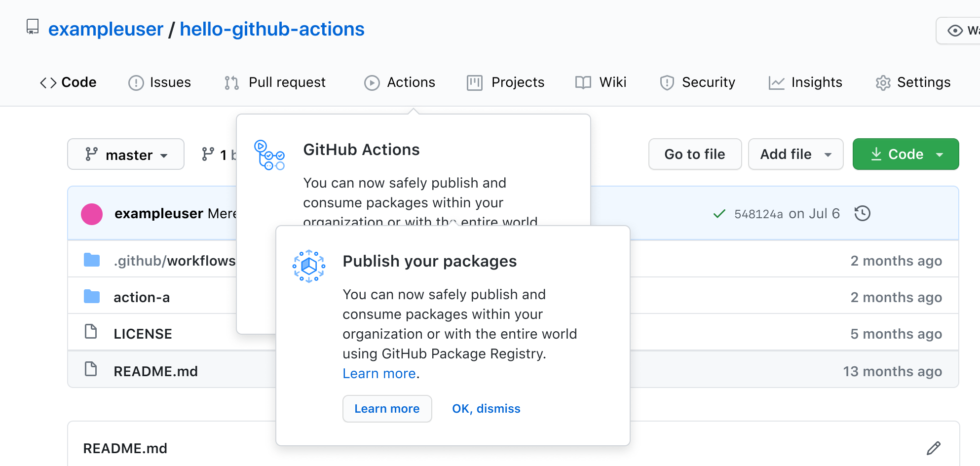Click the Actions play icon
The width and height of the screenshot is (980, 466).
pyautogui.click(x=372, y=83)
